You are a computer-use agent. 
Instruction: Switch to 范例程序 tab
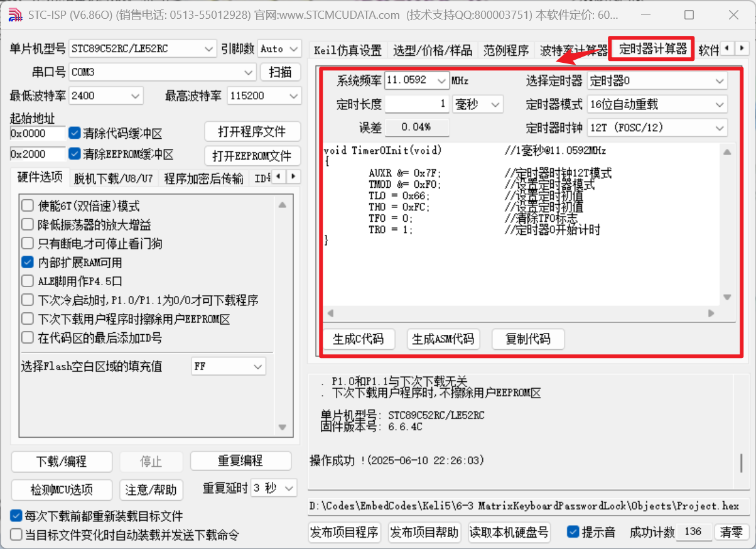click(506, 50)
